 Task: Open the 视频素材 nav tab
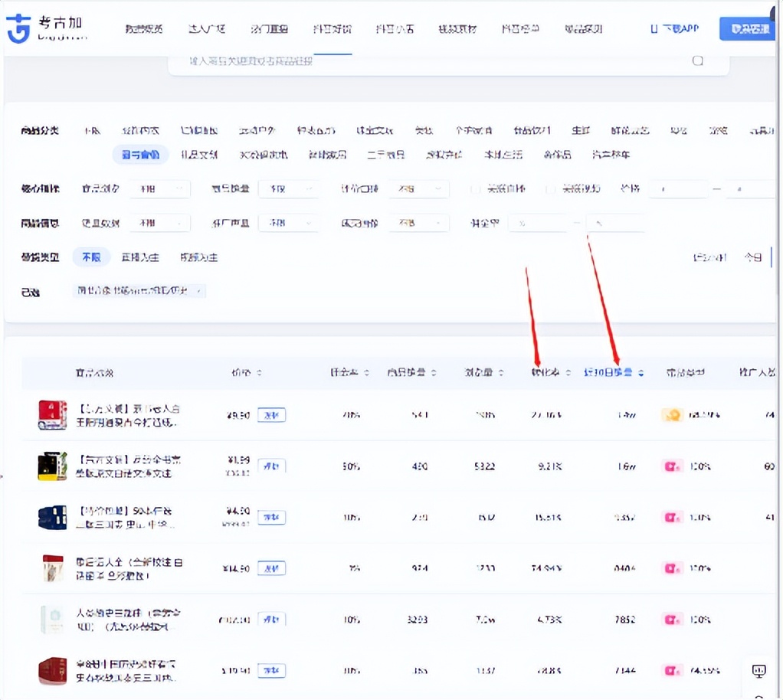[457, 29]
